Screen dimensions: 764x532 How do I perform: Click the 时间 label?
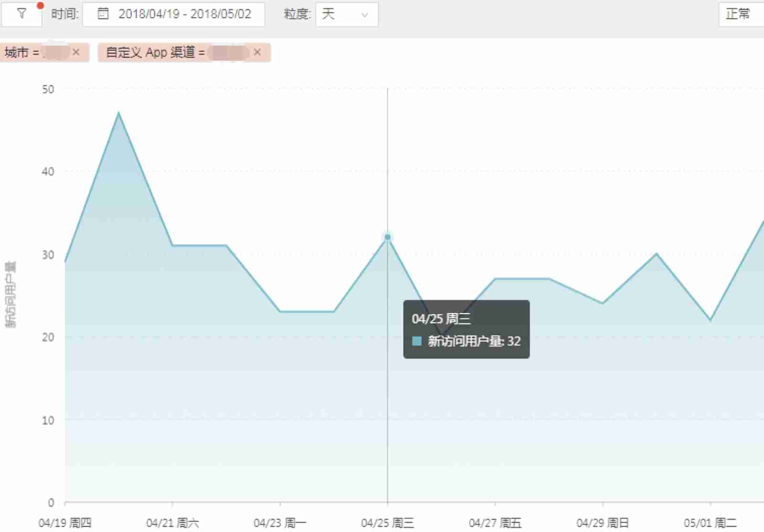coord(64,14)
